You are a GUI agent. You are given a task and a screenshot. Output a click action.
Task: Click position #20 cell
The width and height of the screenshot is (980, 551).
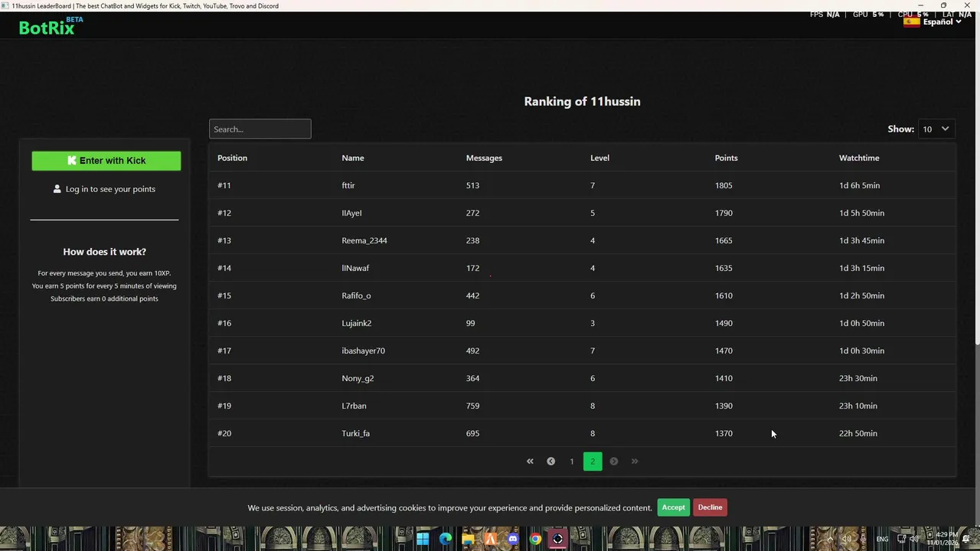click(x=224, y=433)
